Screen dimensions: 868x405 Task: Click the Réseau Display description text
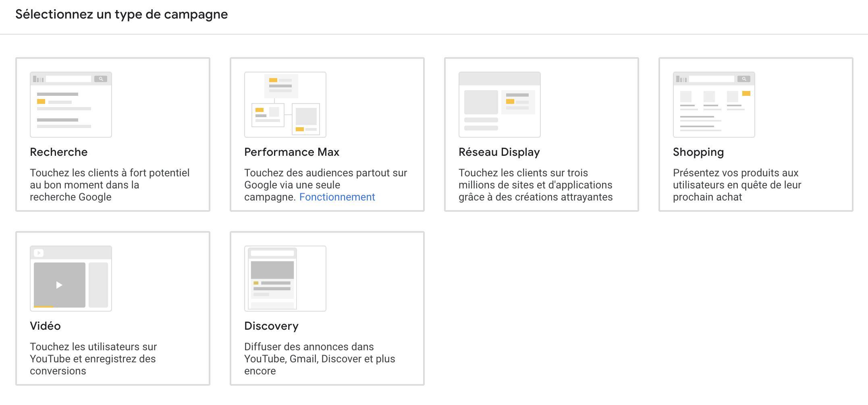click(x=535, y=185)
